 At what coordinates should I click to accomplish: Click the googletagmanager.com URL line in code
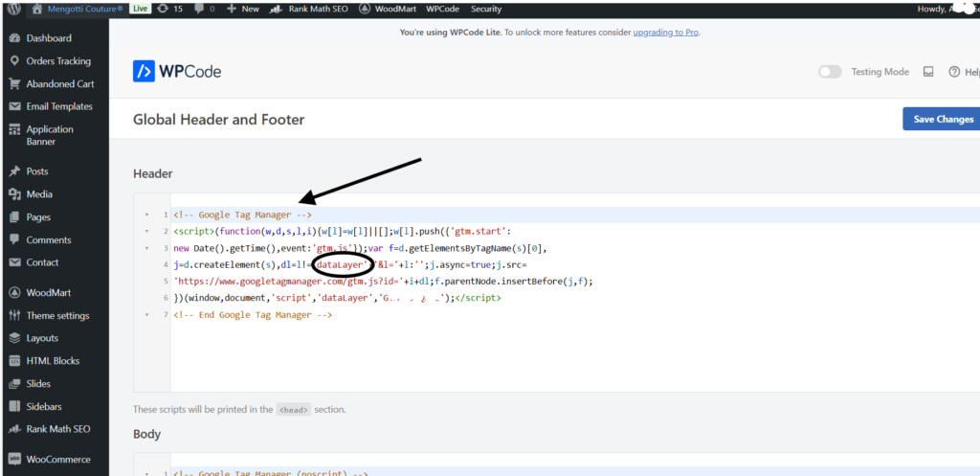tap(383, 282)
